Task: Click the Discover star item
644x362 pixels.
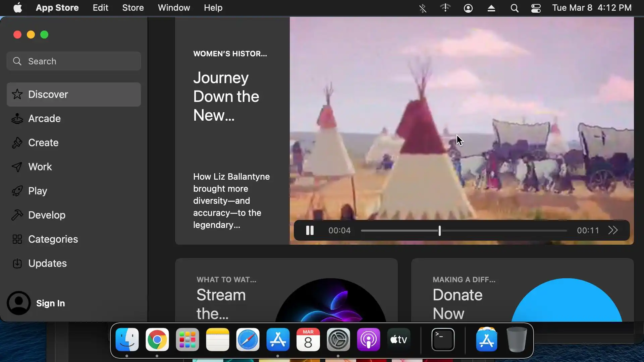Action: point(48,95)
